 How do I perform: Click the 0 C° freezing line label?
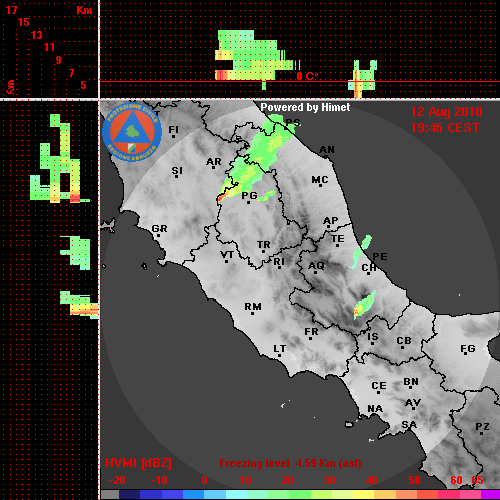click(307, 76)
